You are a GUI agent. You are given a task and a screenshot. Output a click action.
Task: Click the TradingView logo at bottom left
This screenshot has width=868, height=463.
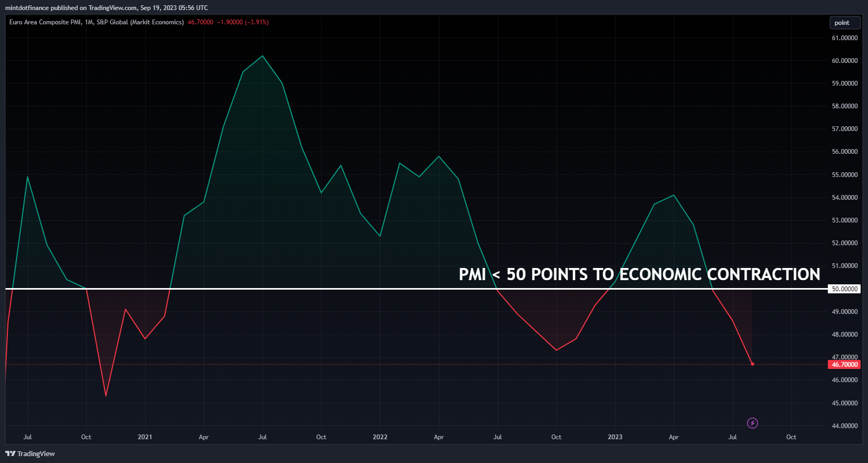point(30,453)
